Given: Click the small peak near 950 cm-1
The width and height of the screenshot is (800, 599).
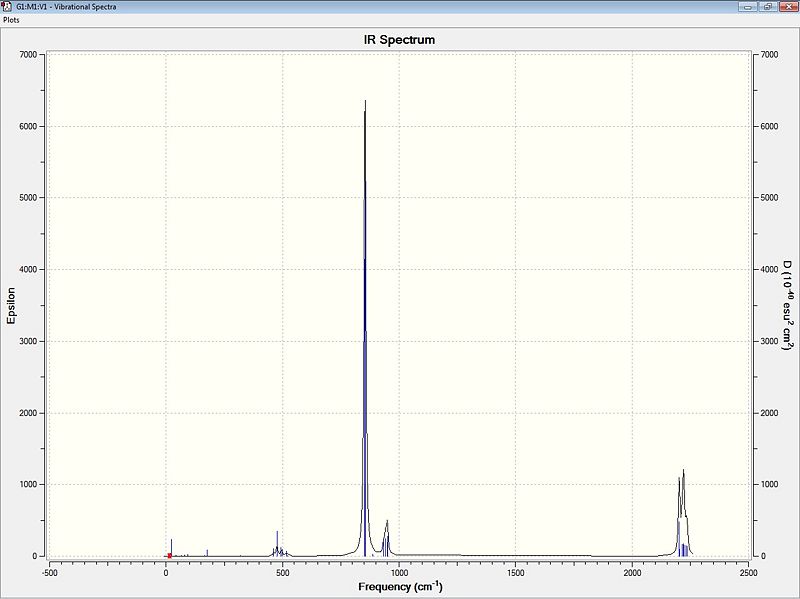Looking at the screenshot, I should [x=387, y=538].
